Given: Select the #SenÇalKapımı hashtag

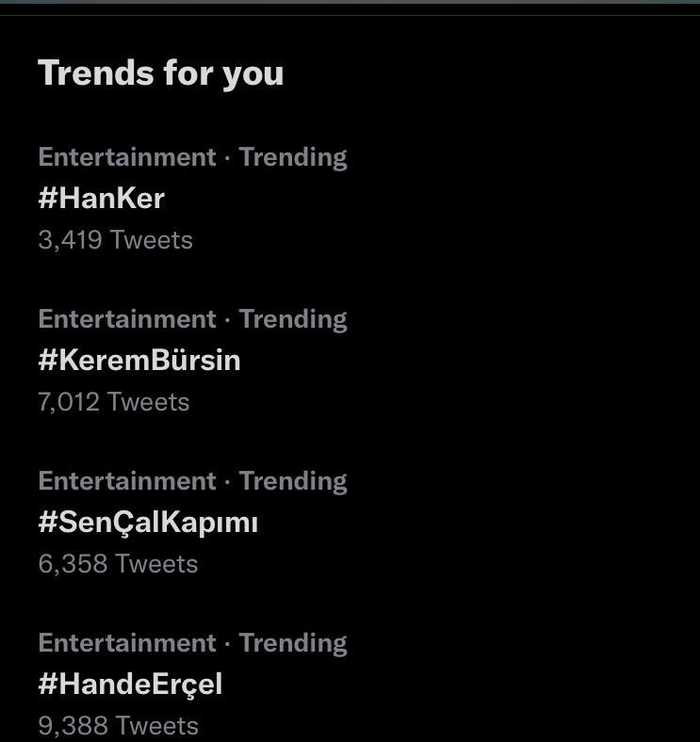Looking at the screenshot, I should tap(148, 523).
